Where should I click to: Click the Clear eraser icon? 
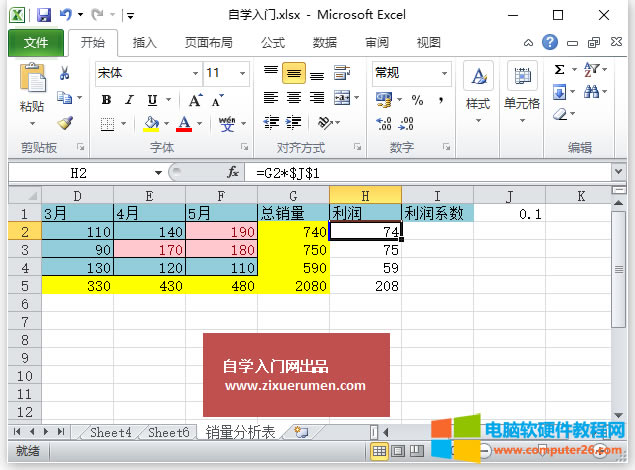pos(560,114)
